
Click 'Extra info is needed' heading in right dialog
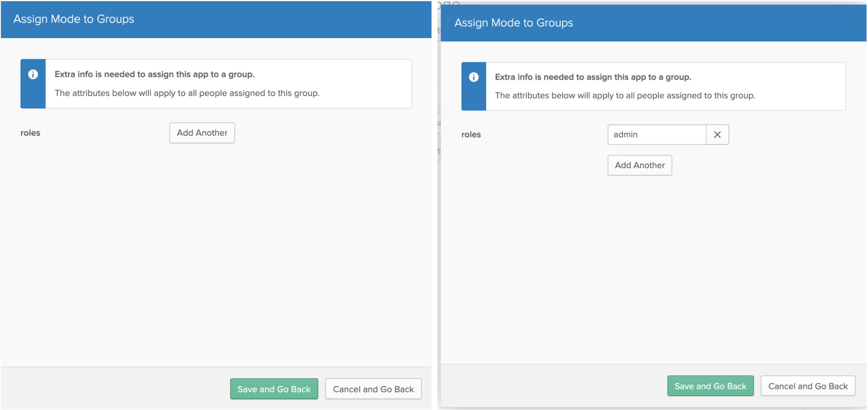(593, 77)
